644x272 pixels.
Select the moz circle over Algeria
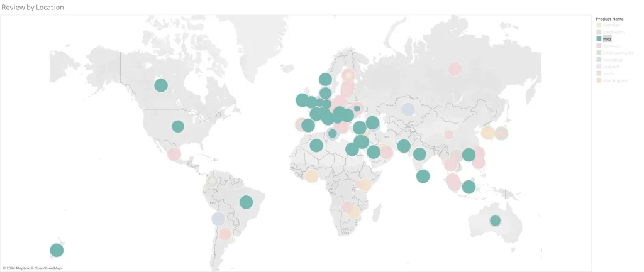pos(316,145)
